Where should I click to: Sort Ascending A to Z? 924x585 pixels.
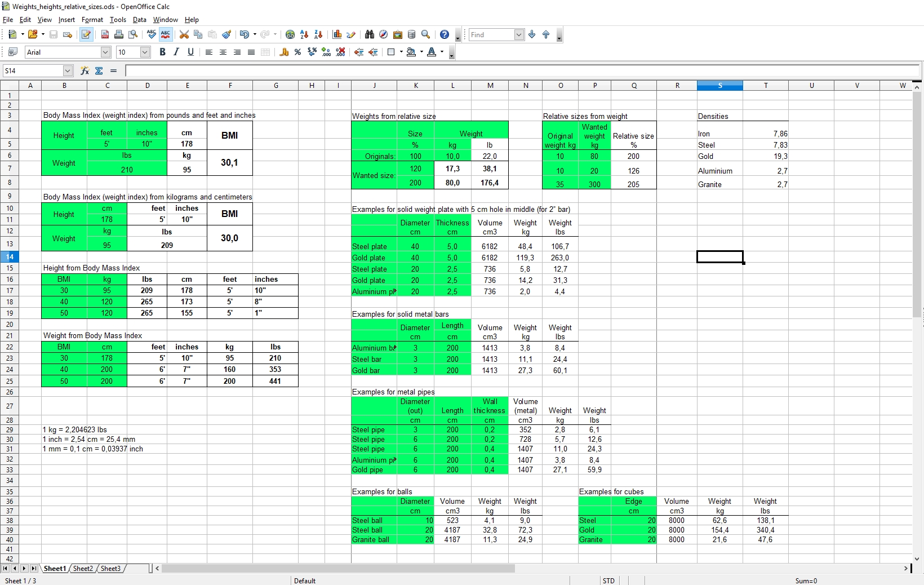coord(304,34)
